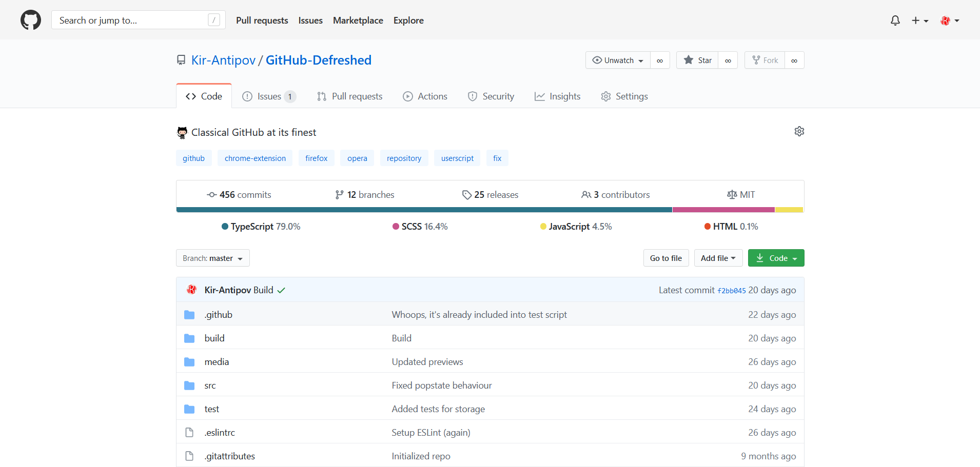The height and width of the screenshot is (467, 980).
Task: Click the Fork button
Action: pos(765,60)
